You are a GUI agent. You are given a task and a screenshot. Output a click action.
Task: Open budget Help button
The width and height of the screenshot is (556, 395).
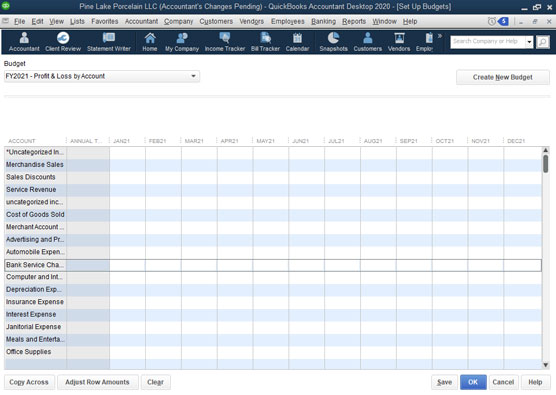point(535,382)
